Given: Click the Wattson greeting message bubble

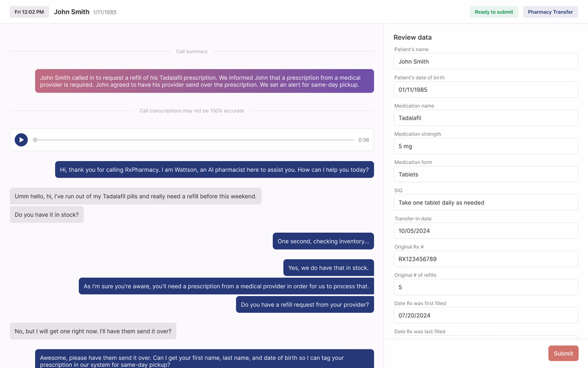Looking at the screenshot, I should coord(214,170).
